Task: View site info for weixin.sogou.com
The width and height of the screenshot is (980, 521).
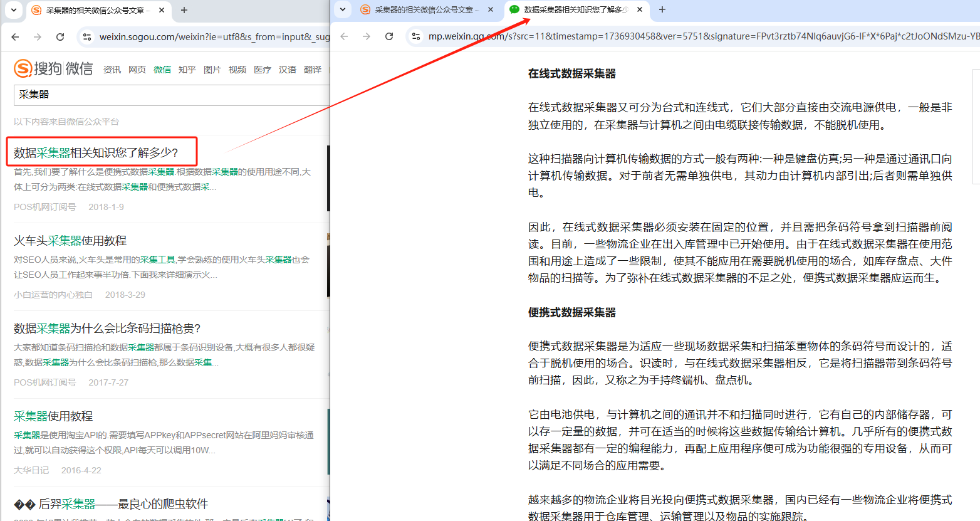Action: tap(87, 37)
